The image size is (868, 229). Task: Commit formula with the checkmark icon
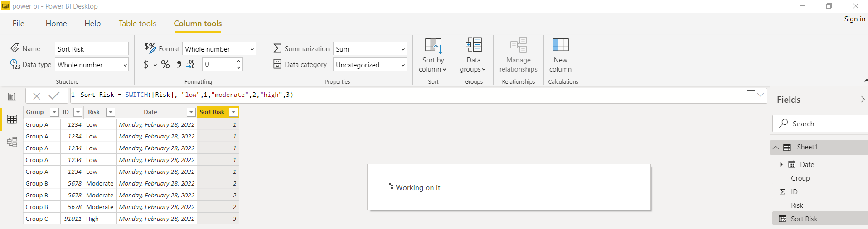tap(54, 95)
